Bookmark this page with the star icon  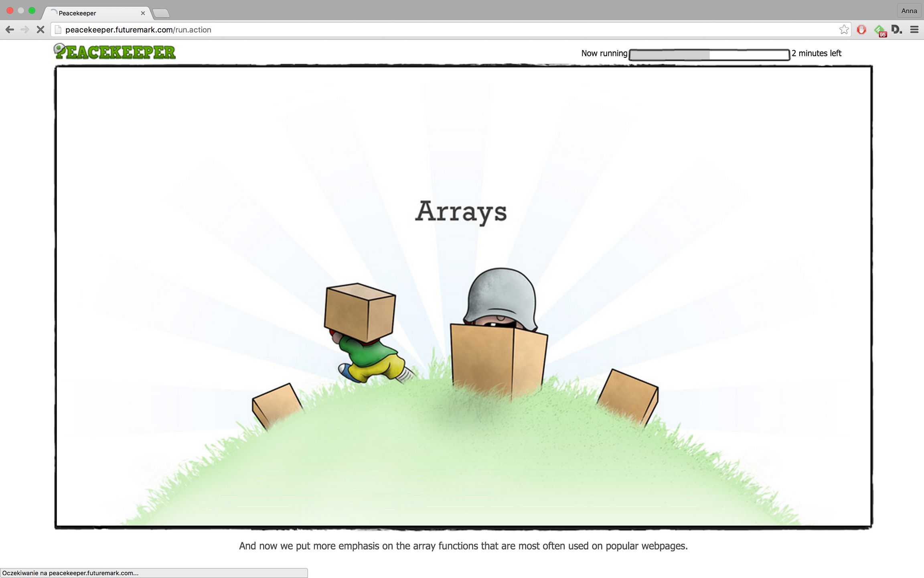[x=844, y=30]
